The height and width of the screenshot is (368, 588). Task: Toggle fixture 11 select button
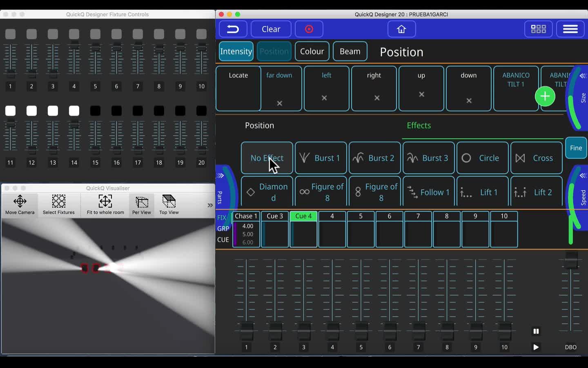pos(10,111)
